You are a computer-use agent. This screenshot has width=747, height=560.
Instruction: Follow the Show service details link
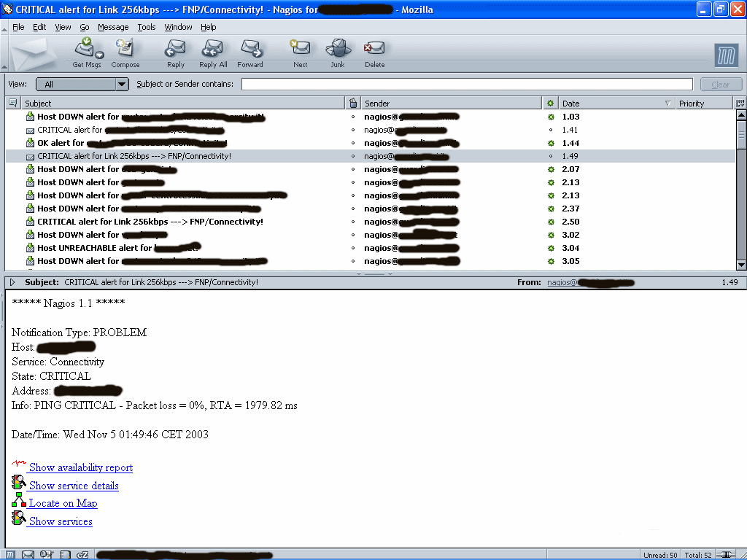[x=74, y=486]
